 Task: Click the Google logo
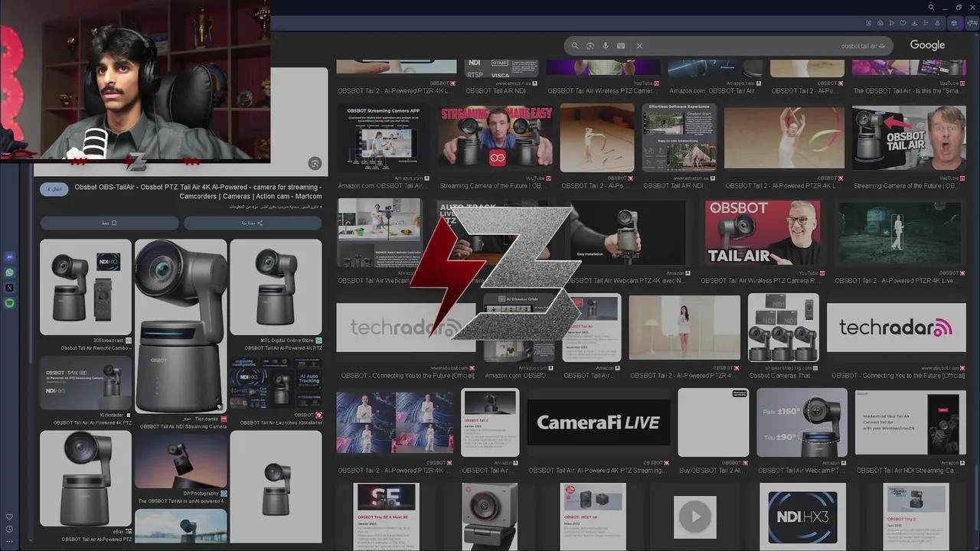(927, 45)
